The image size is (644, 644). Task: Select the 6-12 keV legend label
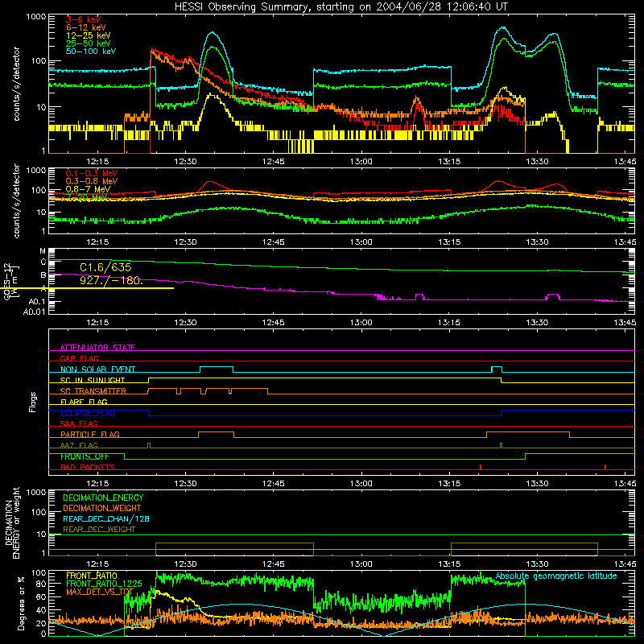[86, 27]
